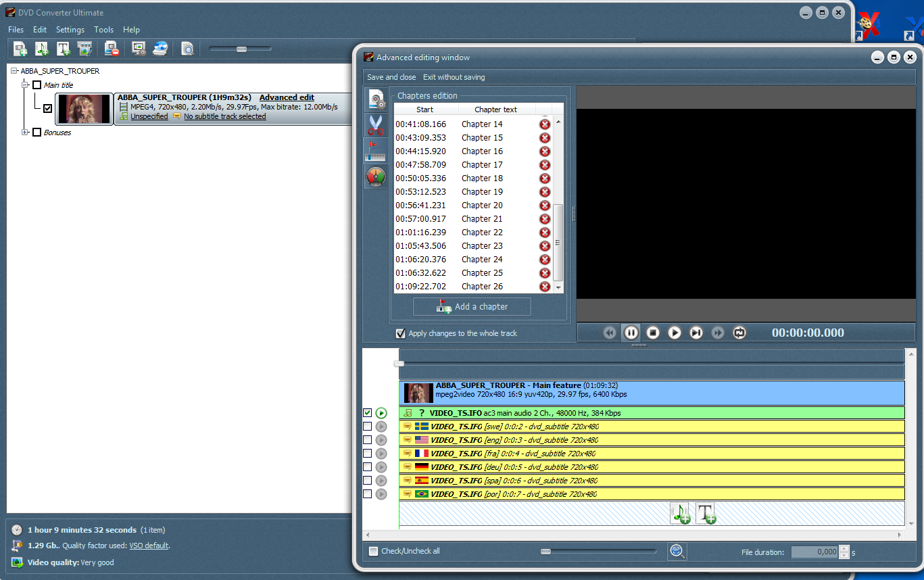The image size is (924, 580).
Task: Expand the Bonuses tree node
Action: point(26,132)
